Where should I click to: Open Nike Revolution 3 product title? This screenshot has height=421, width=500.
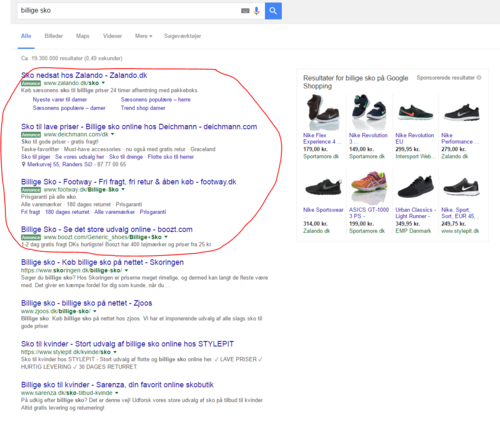pos(368,138)
